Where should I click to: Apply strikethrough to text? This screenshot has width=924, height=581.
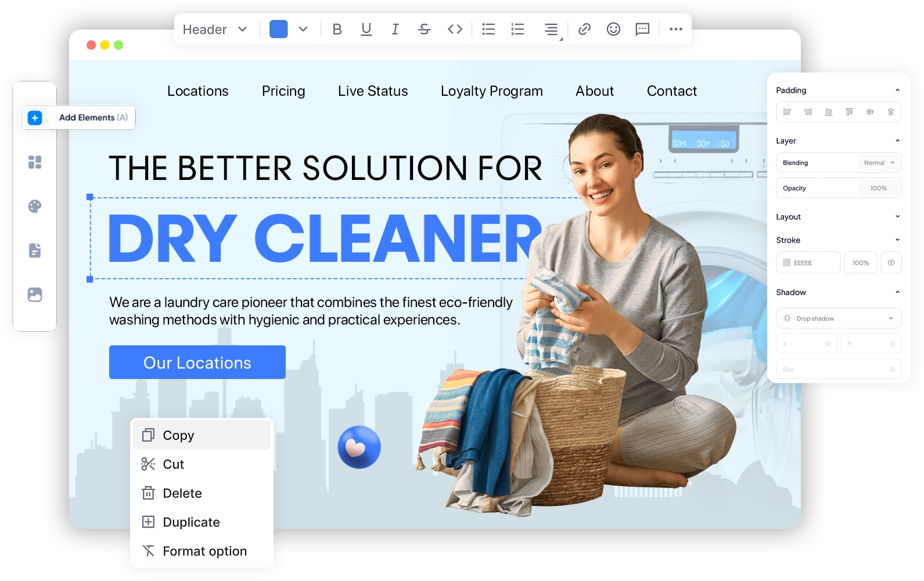pyautogui.click(x=424, y=29)
